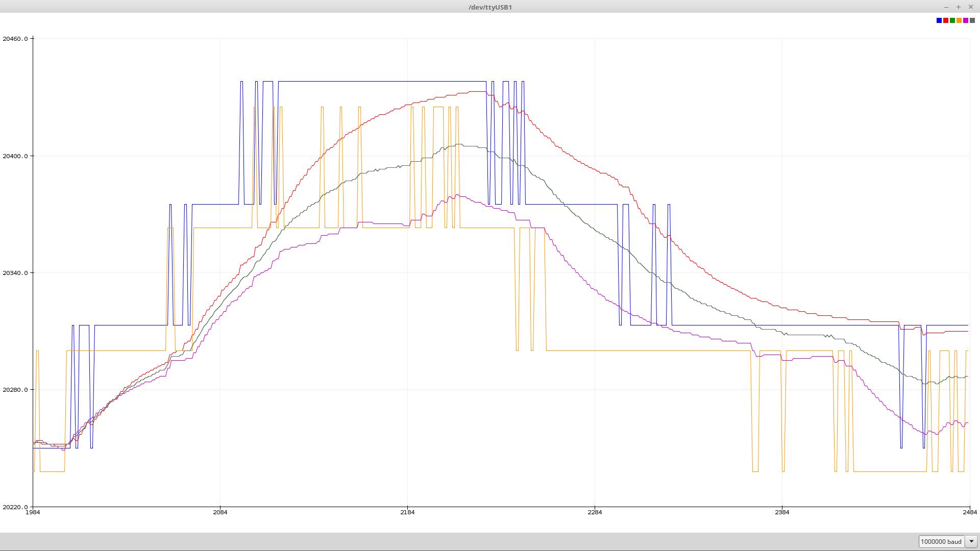Click the 20220.0 Y-axis label
980x551 pixels.
click(15, 507)
